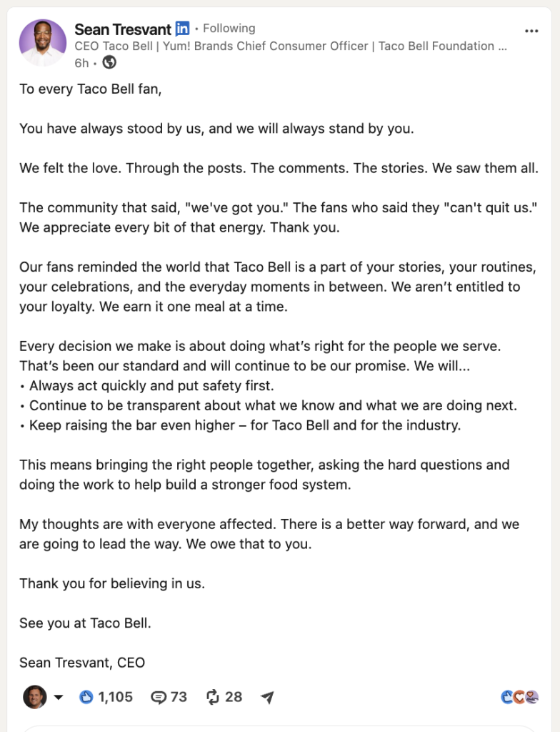The width and height of the screenshot is (560, 732).
Task: Click the 'To every Taco Bell fan' opening line
Action: (91, 89)
